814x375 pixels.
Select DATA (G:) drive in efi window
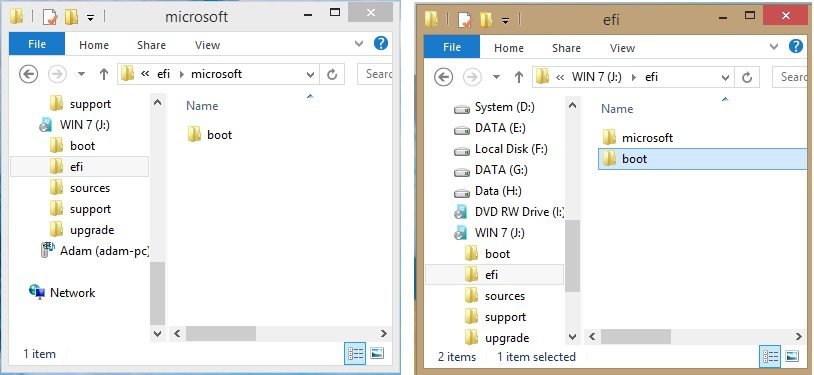[x=490, y=170]
